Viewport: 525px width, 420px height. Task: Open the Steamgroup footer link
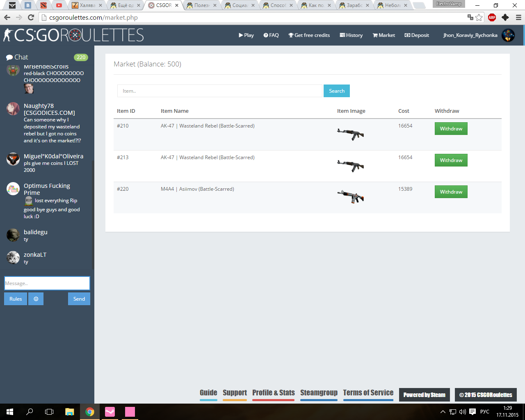319,393
